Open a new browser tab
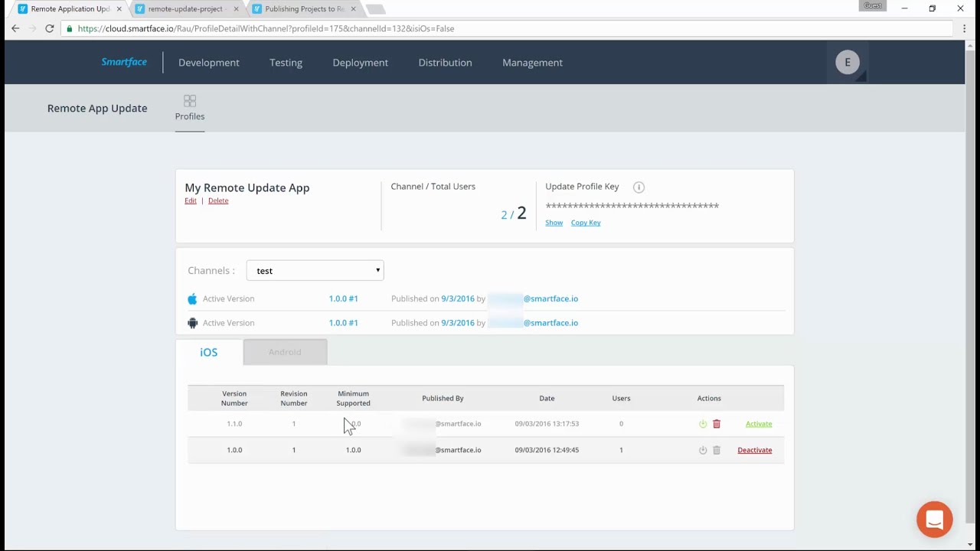Image resolution: width=980 pixels, height=551 pixels. click(375, 9)
